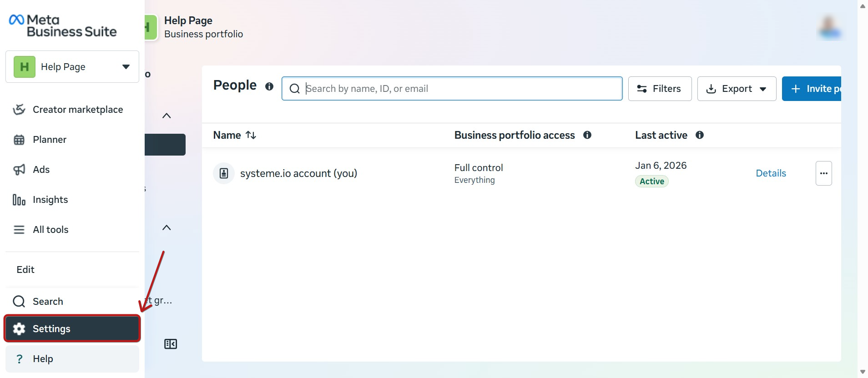
Task: Click the scrollbar up arrow
Action: (863, 6)
